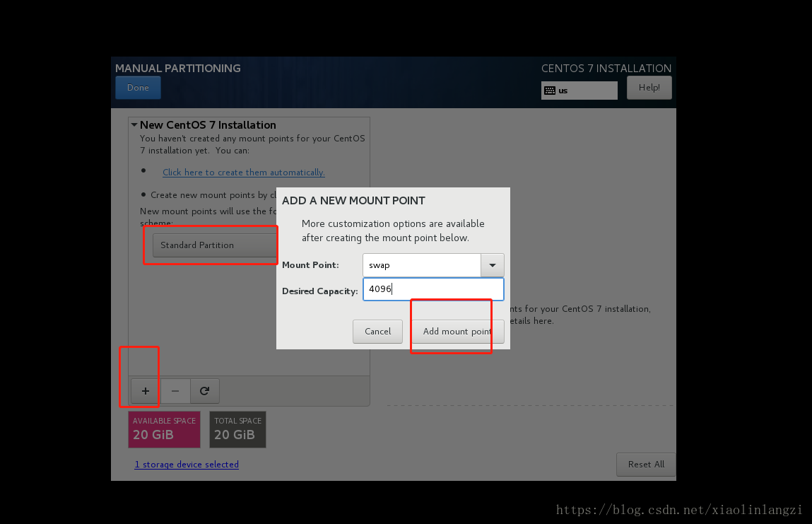The height and width of the screenshot is (524, 812).
Task: Open the 1 storage device selected link
Action: [187, 465]
